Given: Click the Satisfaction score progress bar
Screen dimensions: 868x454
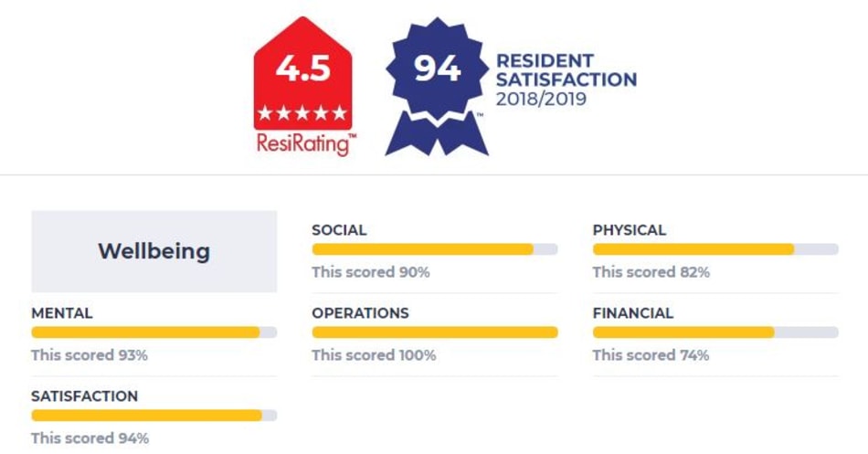Looking at the screenshot, I should [153, 416].
